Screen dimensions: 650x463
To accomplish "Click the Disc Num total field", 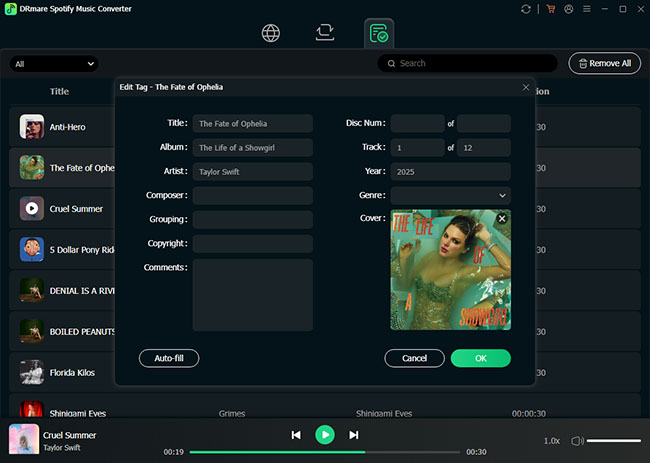I will click(484, 124).
